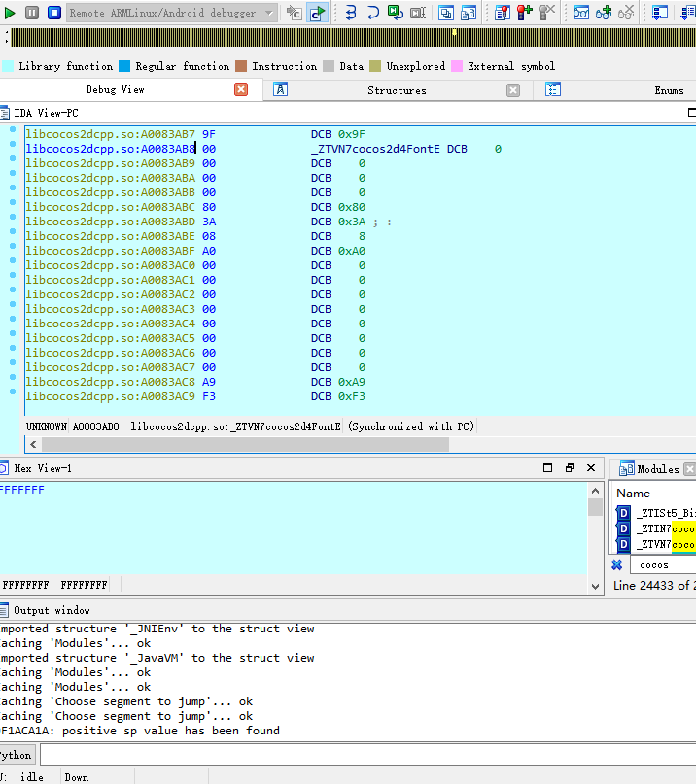Screen dimensions: 696x784
Task: Click the Add breakpoint icon
Action: pos(524,13)
